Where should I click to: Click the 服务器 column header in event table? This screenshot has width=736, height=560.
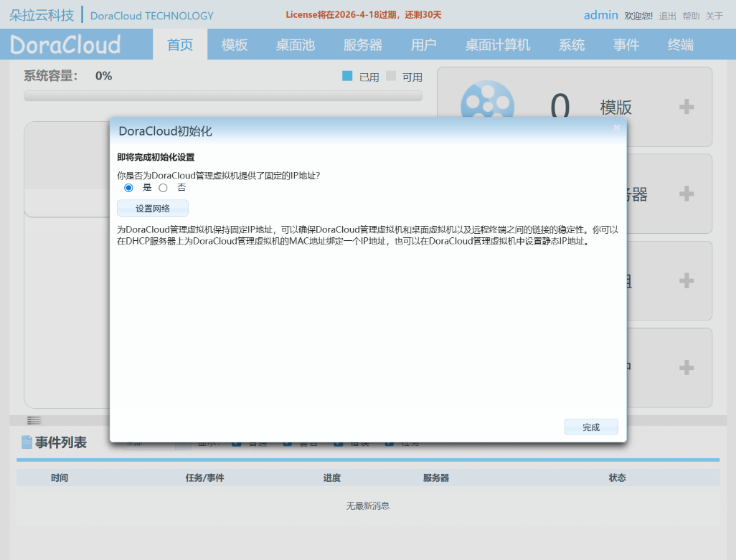click(436, 478)
